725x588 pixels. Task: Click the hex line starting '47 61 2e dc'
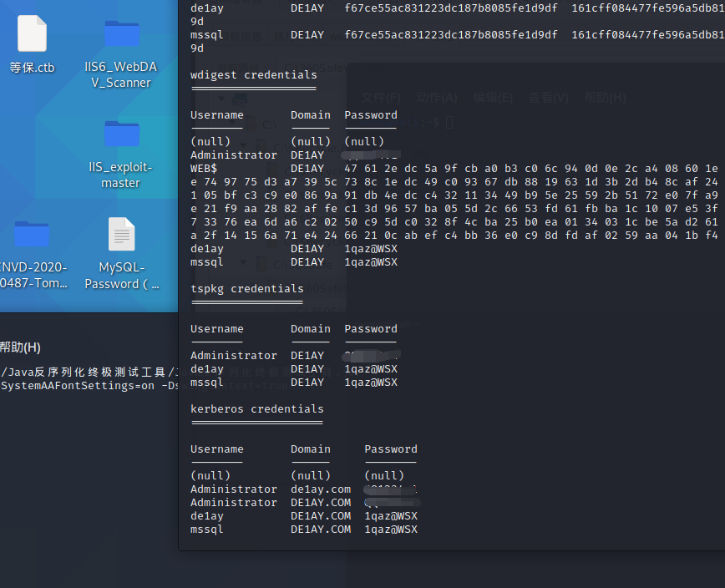click(531, 168)
